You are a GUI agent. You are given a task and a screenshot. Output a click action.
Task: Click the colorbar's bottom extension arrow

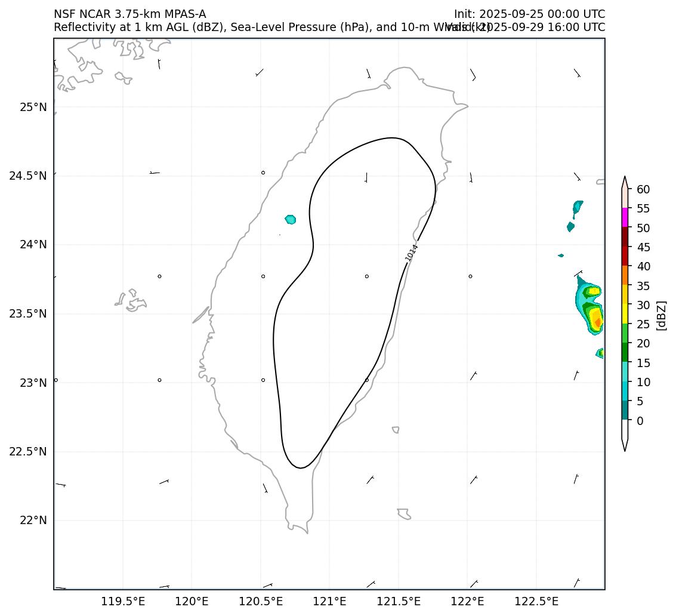tap(625, 444)
